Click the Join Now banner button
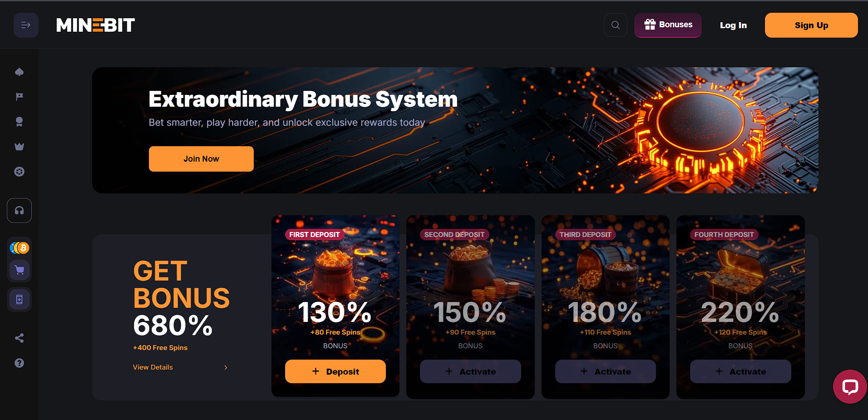Image resolution: width=868 pixels, height=420 pixels. click(201, 159)
